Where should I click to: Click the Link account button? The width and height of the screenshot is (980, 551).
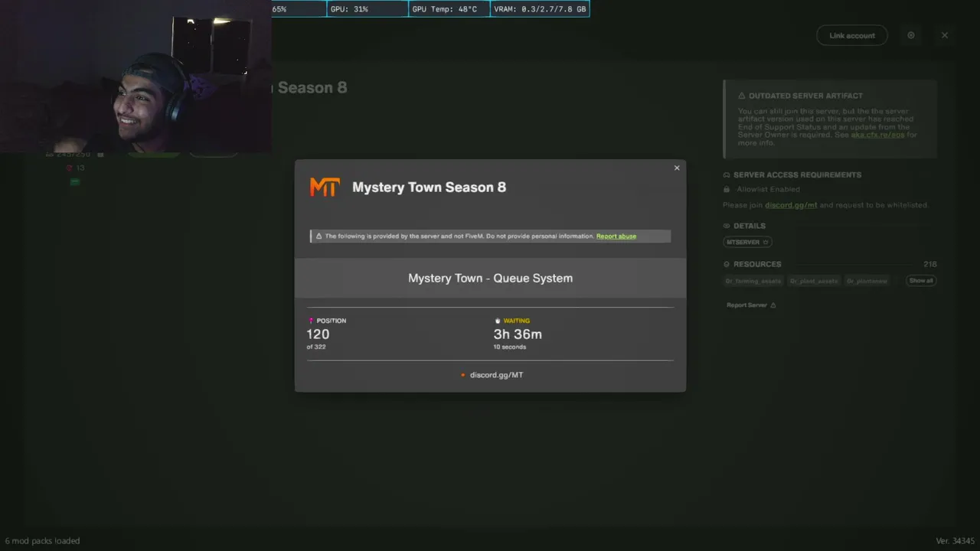pyautogui.click(x=852, y=35)
